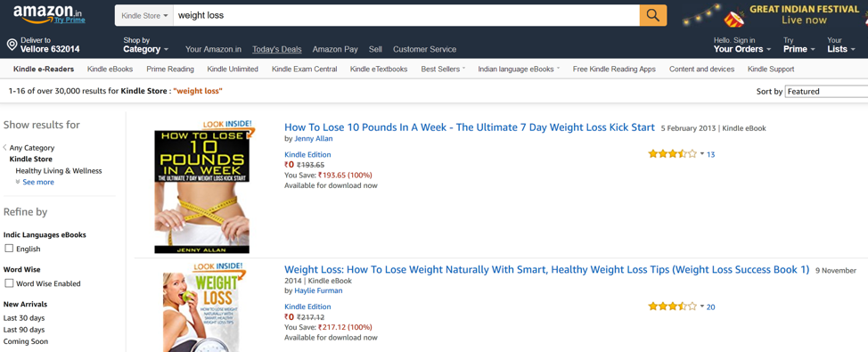Click the delivery location pin icon
868x352 pixels.
(x=12, y=45)
